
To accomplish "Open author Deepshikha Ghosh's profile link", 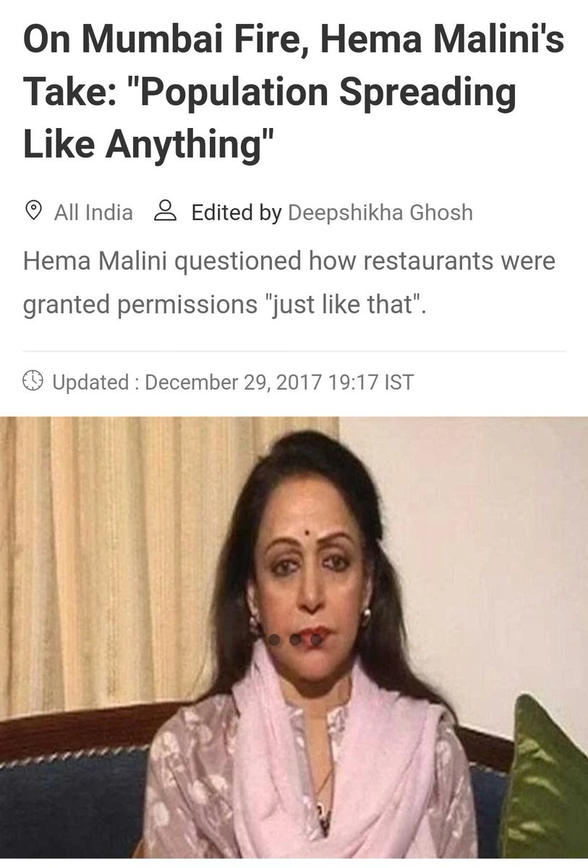I will click(x=380, y=213).
